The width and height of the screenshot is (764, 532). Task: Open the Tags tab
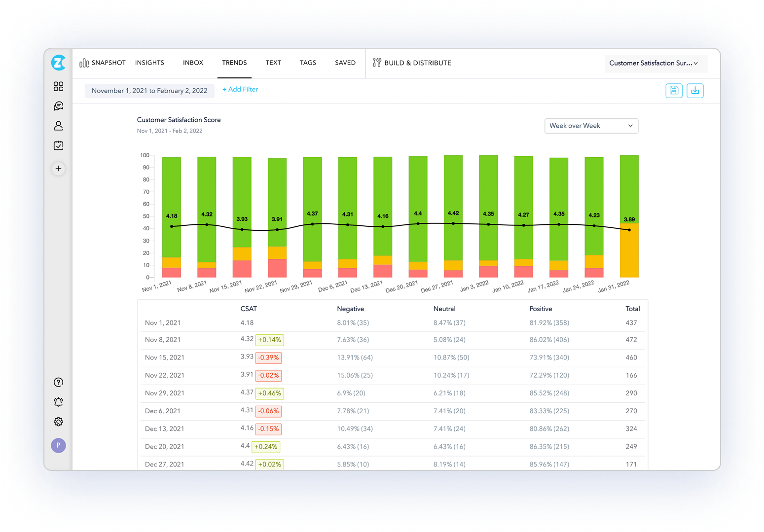click(x=308, y=63)
